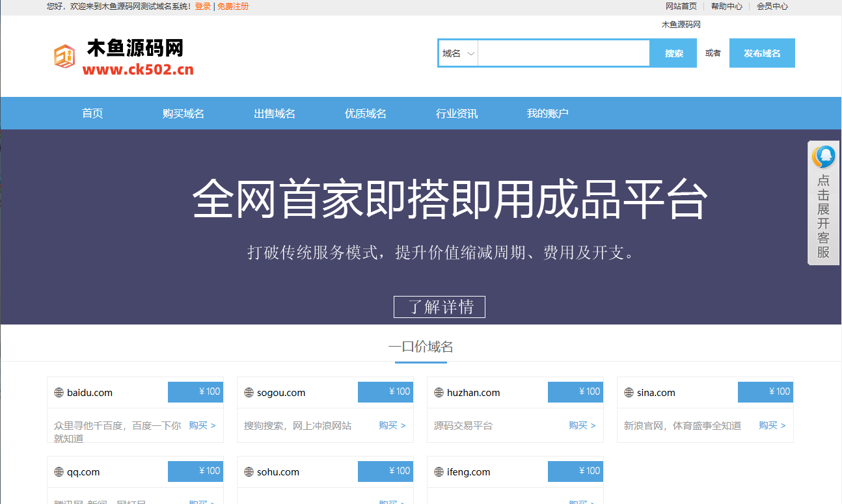This screenshot has height=504, width=842.
Task: Click globe icon next to sina.com
Action: tap(629, 393)
